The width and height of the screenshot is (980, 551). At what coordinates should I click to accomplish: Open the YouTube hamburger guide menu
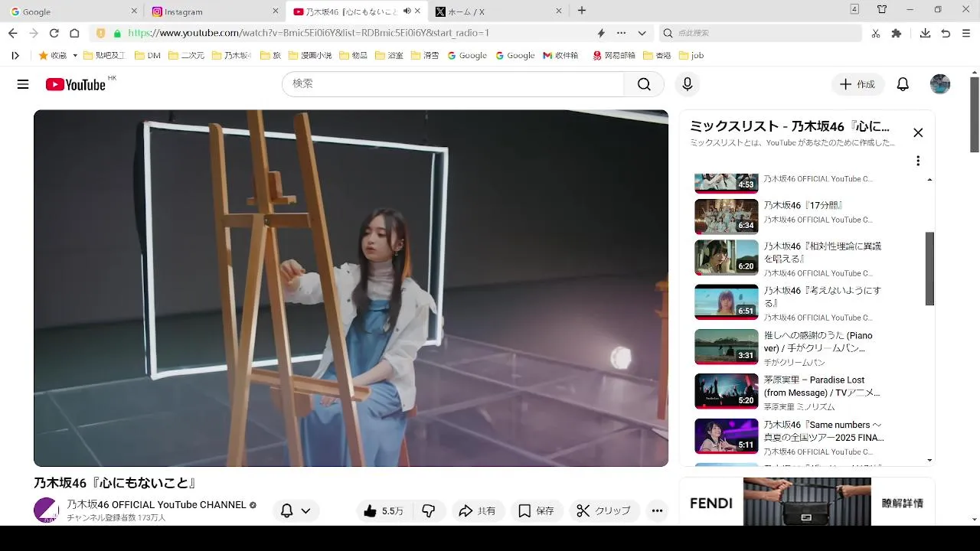23,84
